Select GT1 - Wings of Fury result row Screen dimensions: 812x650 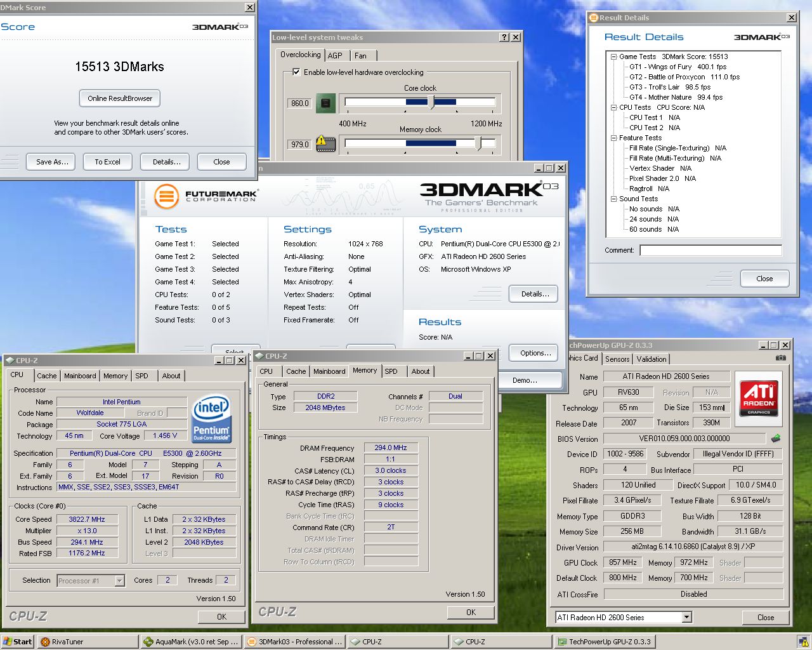tap(678, 67)
